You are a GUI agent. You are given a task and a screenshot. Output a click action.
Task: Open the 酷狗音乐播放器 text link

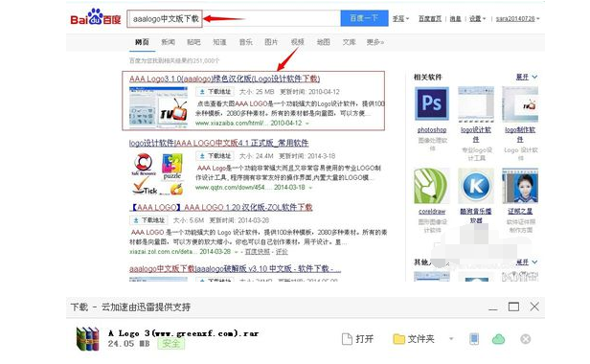click(476, 216)
